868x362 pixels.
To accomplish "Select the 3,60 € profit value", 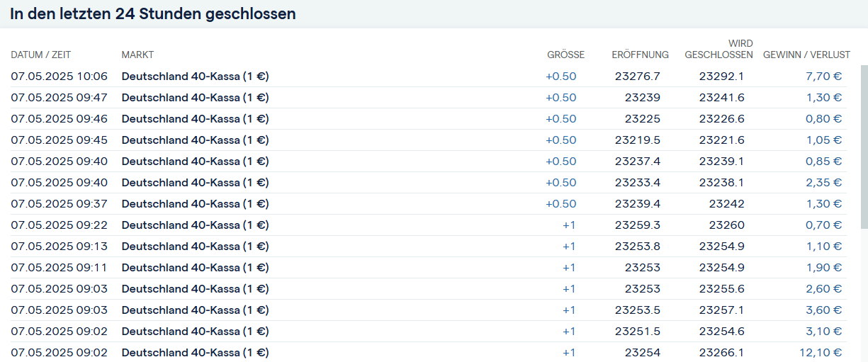I will (823, 310).
